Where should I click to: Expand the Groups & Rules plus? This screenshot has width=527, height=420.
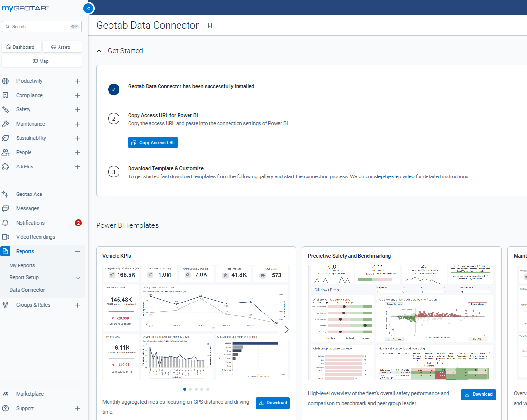[x=77, y=305]
